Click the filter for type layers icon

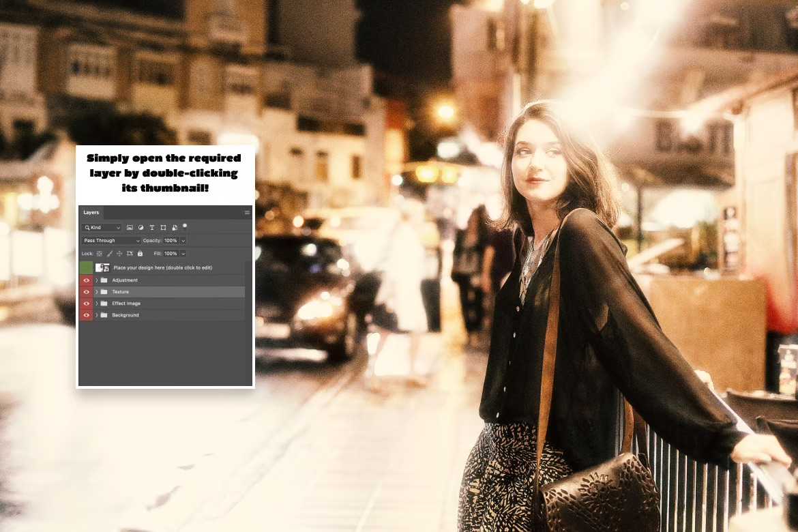(151, 227)
